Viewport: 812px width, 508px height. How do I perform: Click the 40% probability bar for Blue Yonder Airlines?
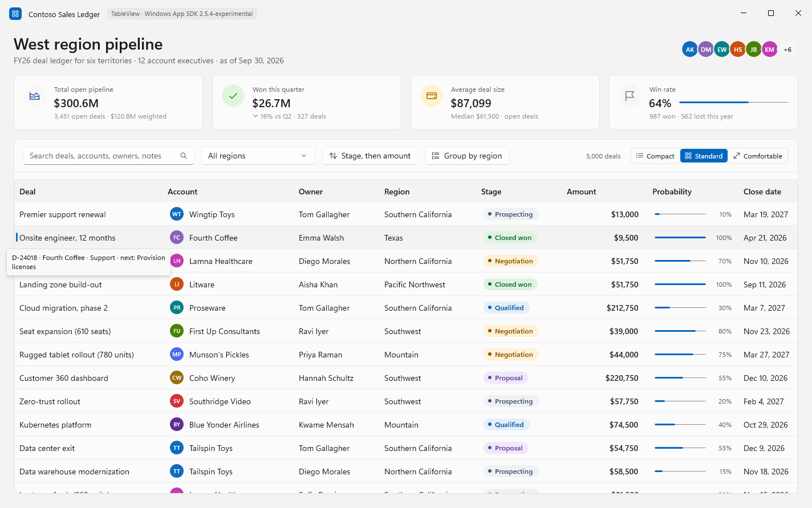tap(680, 425)
